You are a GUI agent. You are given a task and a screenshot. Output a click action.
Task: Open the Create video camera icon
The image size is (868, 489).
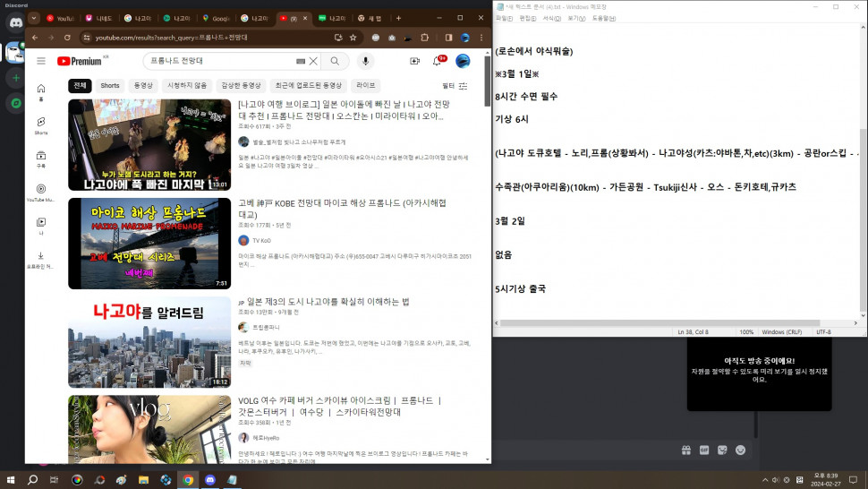[x=414, y=61]
